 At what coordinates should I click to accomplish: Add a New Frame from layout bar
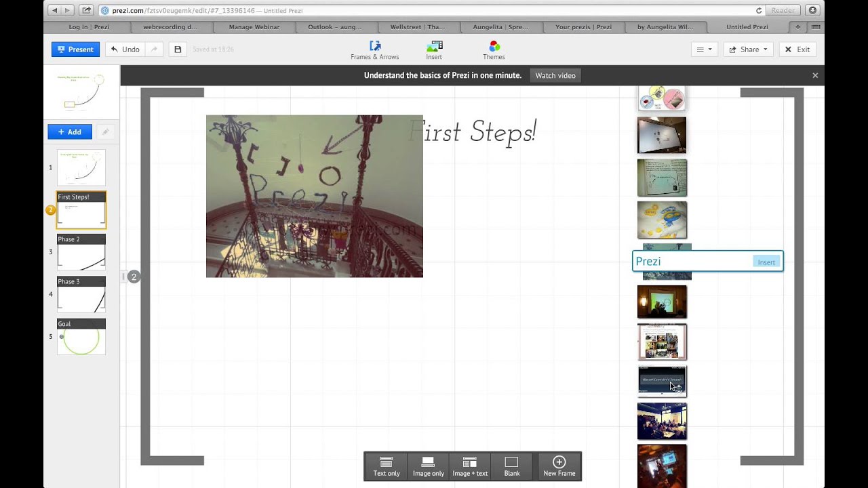[559, 466]
